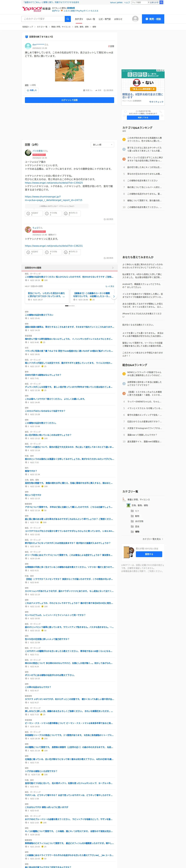Image resolution: width=186 pixels, height=868 pixels.
Task: Report the question via 違反報告
Action: tap(109, 90)
